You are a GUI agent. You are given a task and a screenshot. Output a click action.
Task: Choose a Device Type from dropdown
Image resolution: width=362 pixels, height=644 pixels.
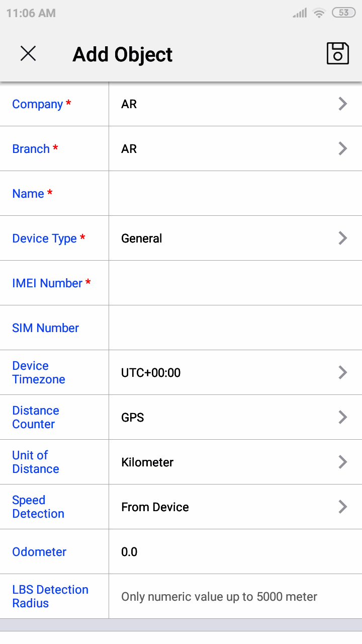pyautogui.click(x=342, y=238)
